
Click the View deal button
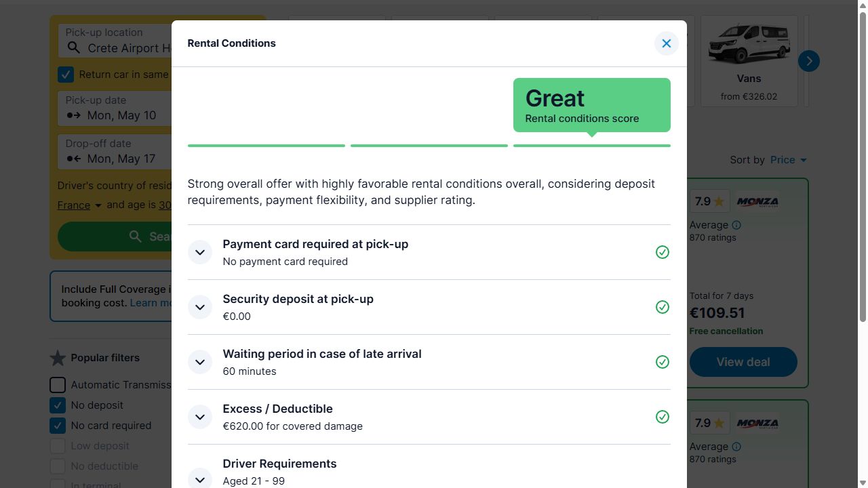743,362
